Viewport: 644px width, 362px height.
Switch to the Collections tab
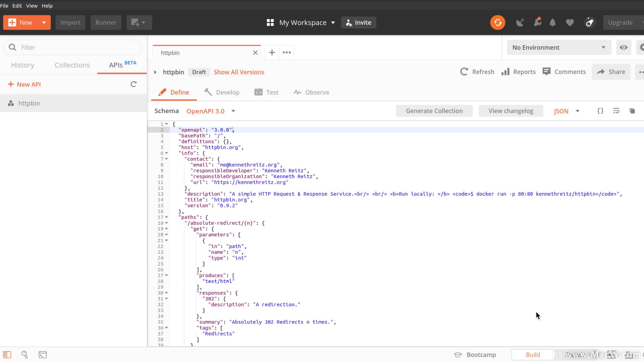pyautogui.click(x=72, y=65)
